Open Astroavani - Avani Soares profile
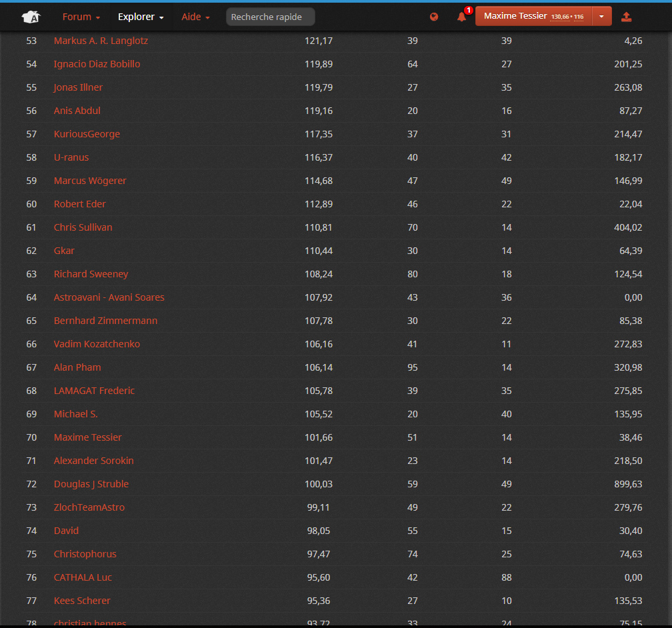672x628 pixels. 109,297
